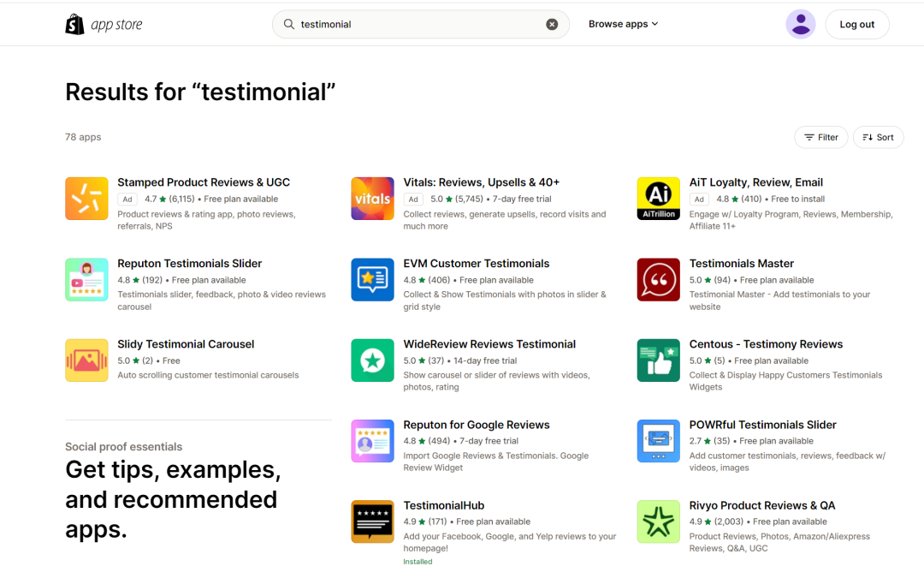Open the user account avatar
924x578 pixels.
(801, 24)
